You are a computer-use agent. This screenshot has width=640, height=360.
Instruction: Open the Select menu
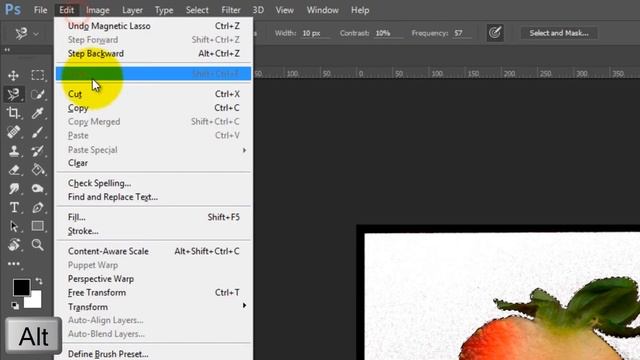(x=197, y=10)
